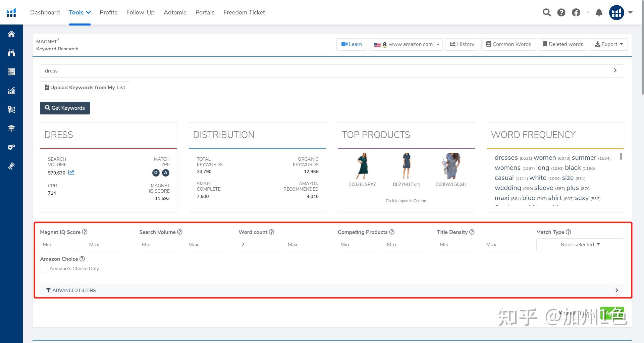Click the Amazon match type A badge
644x343 pixels.
coord(166,173)
